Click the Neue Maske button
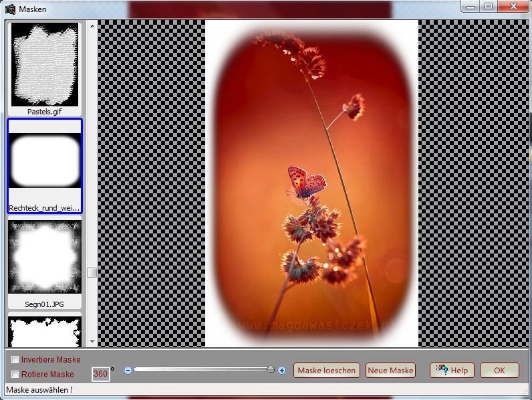The width and height of the screenshot is (532, 400). pos(390,370)
